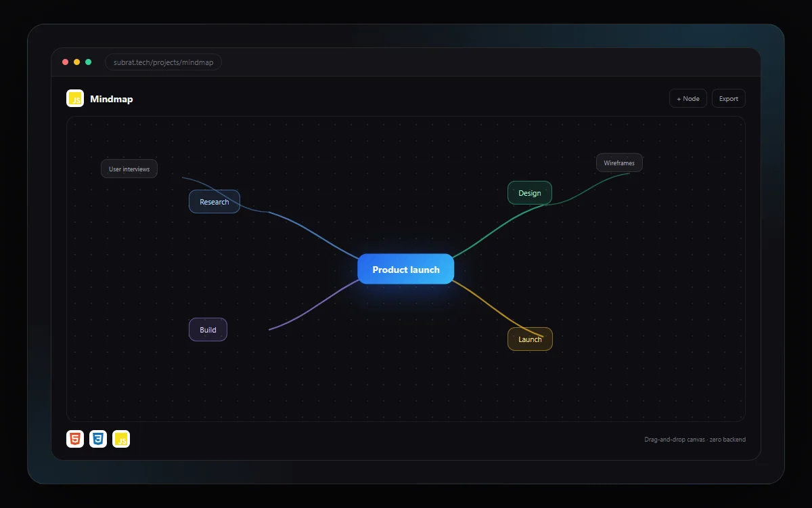Image resolution: width=812 pixels, height=508 pixels.
Task: Select the Design node
Action: 530,193
